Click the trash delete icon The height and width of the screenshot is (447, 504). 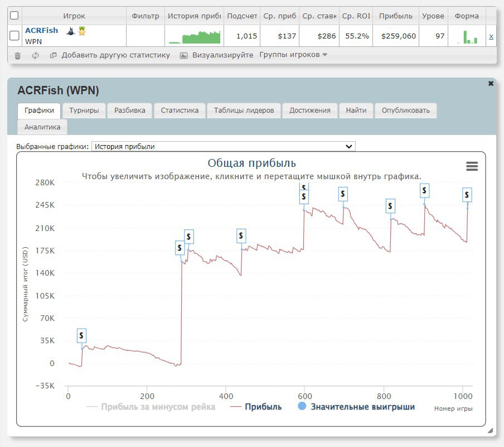(17, 55)
